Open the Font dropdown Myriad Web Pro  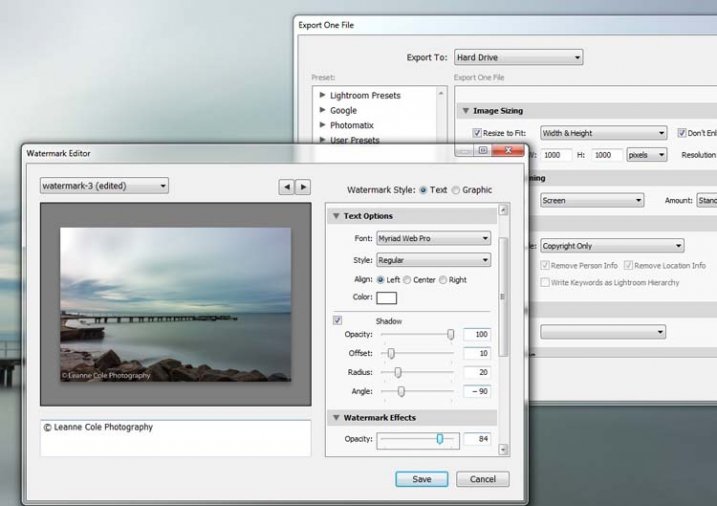coord(433,239)
